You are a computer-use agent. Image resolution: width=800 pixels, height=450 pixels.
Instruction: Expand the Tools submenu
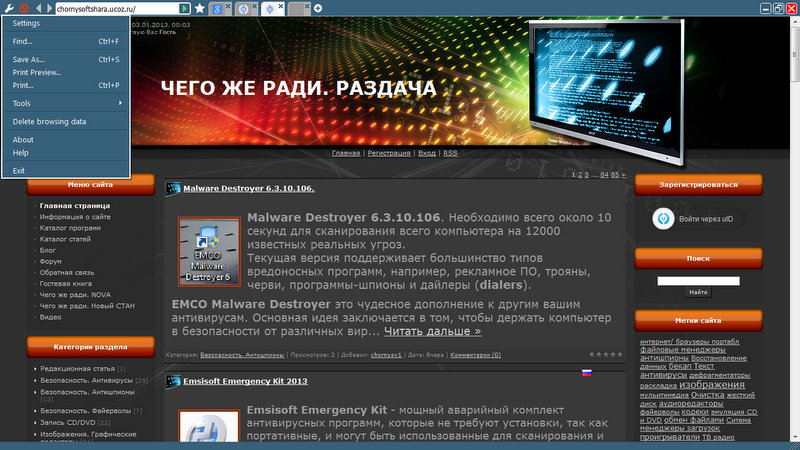tap(66, 103)
